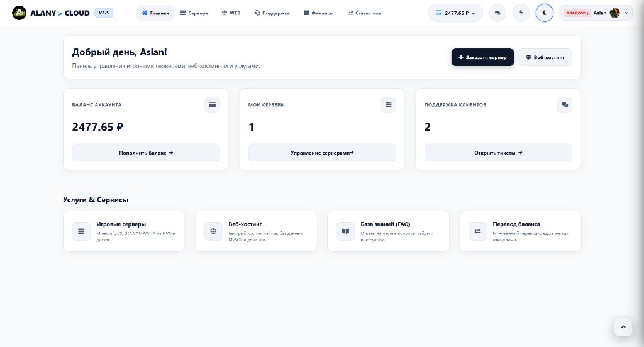Open the Статистика menu item
This screenshot has width=644, height=347.
tap(364, 13)
